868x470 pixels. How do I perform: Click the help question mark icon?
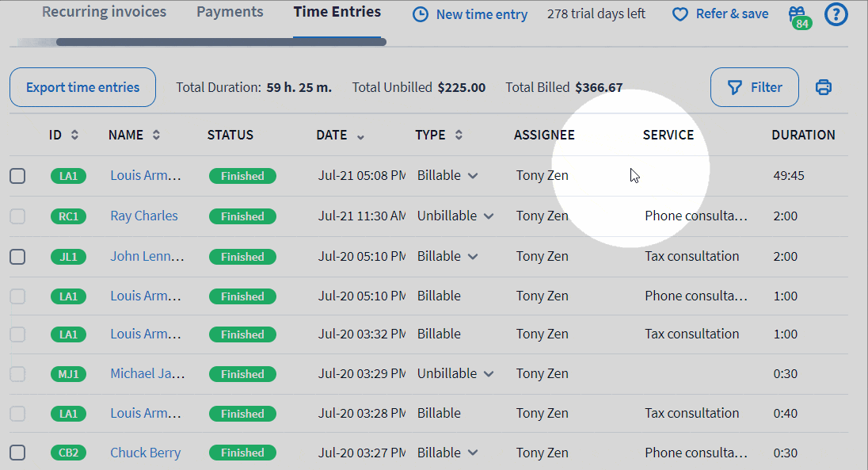click(836, 14)
